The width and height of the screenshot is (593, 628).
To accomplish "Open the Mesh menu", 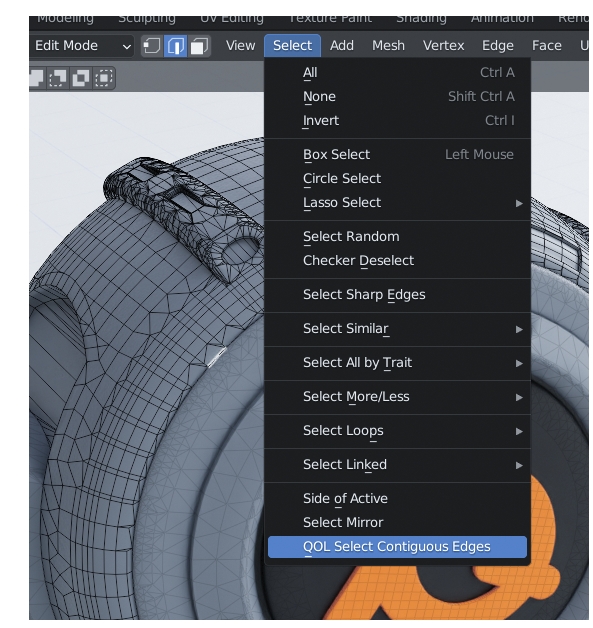I will pos(388,46).
